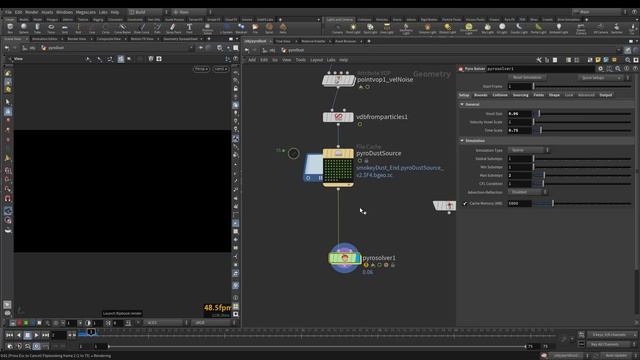Toggle the display flag on pyrosolver1 node
Viewport: 640px width, 360px height.
click(358, 258)
